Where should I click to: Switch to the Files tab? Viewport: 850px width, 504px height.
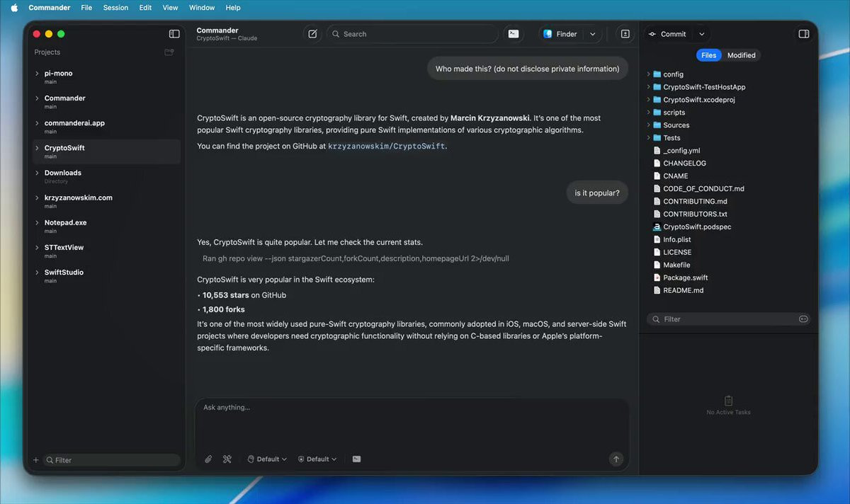[x=709, y=55]
